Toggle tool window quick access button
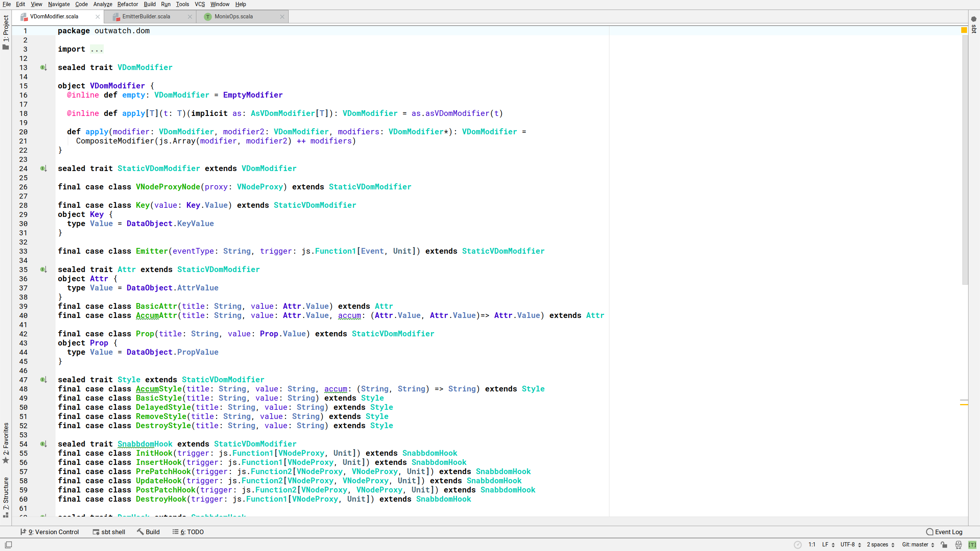 tap(8, 544)
